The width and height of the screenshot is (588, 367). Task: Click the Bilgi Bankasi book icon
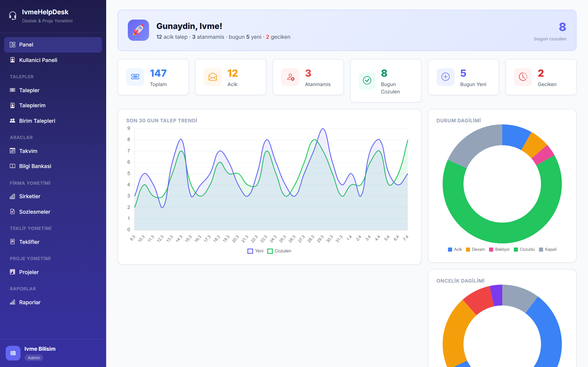coord(12,166)
